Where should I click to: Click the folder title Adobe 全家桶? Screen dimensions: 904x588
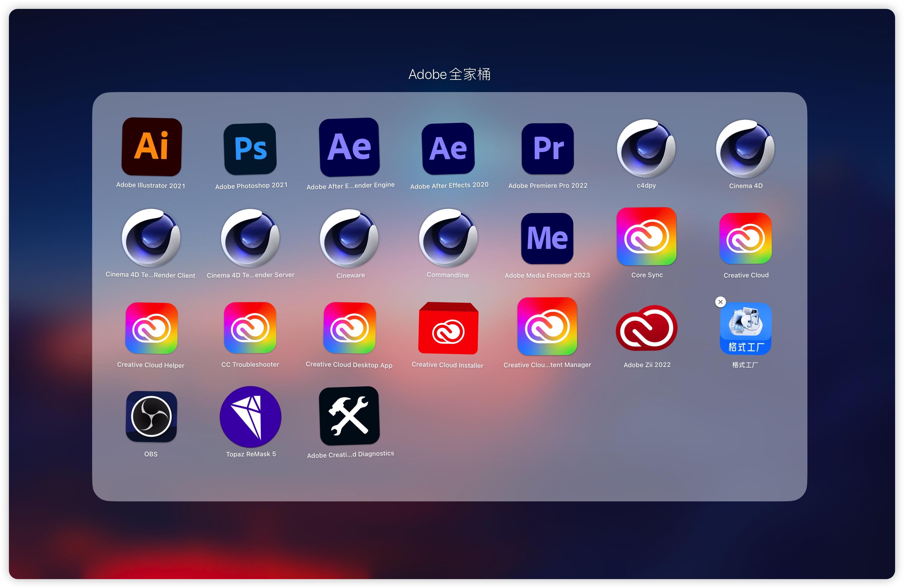pos(449,74)
